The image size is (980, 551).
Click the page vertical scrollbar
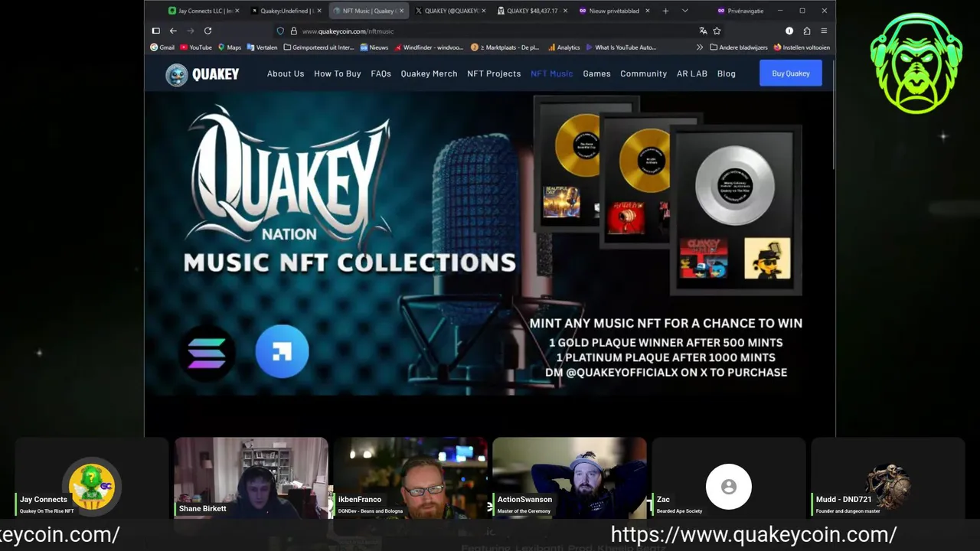pyautogui.click(x=833, y=115)
